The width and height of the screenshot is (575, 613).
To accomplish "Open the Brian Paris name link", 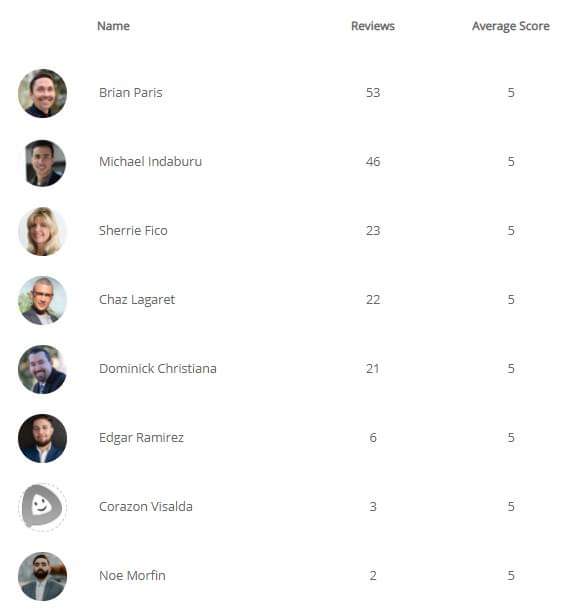I will 131,93.
